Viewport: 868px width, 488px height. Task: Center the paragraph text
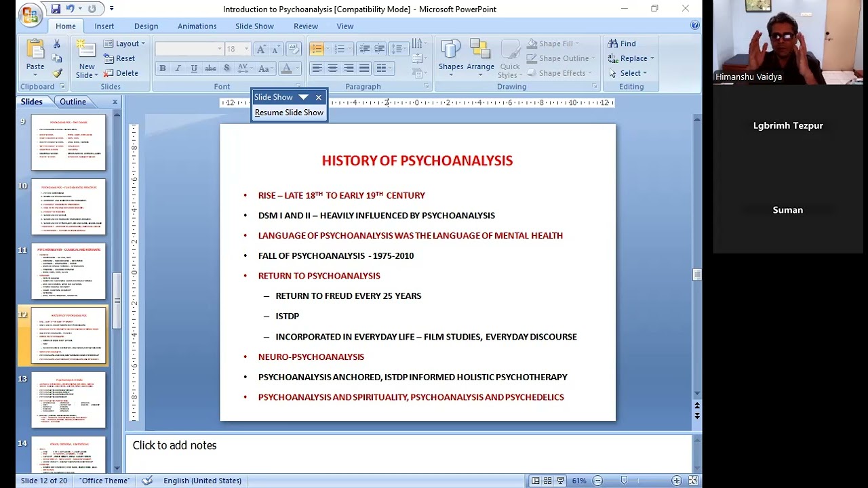[332, 68]
